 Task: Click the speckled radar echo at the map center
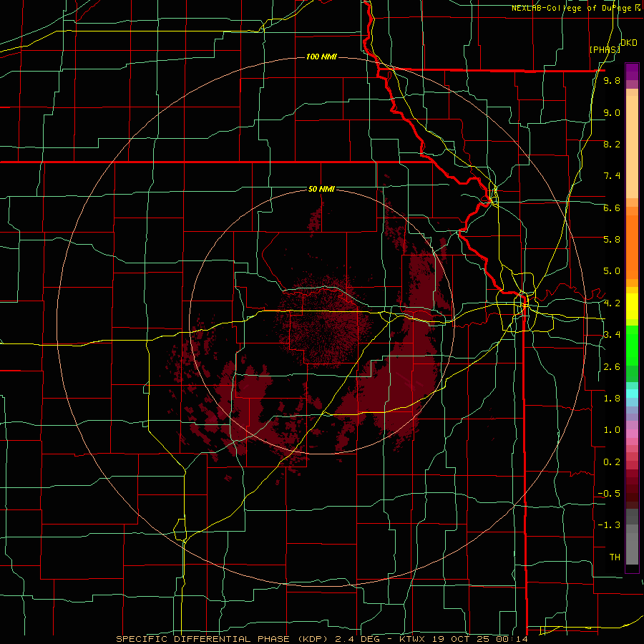324,323
